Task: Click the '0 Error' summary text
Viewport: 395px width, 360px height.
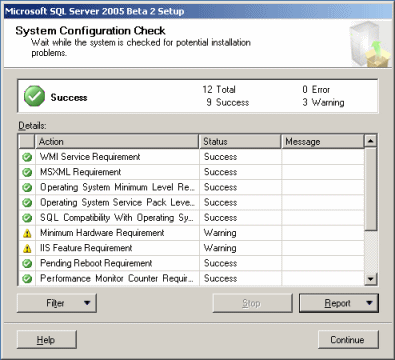Action: 316,90
